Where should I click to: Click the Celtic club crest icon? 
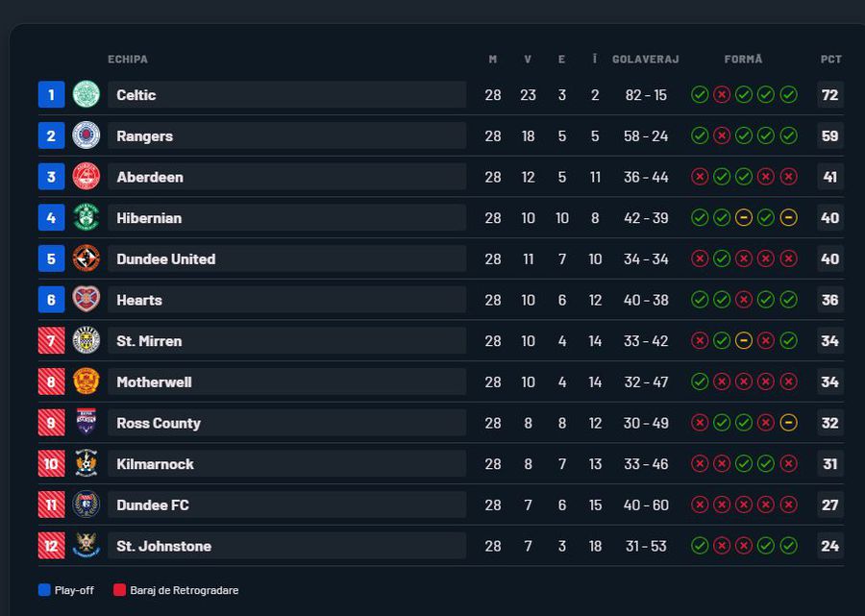click(x=86, y=94)
